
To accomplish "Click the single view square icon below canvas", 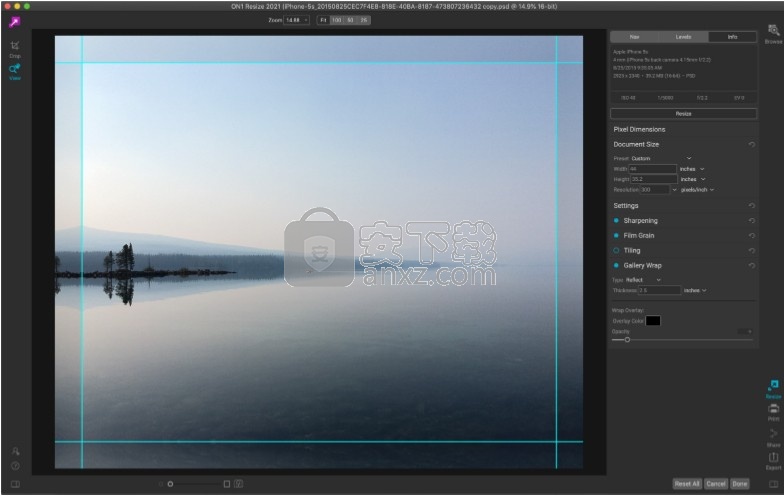I will 226,484.
